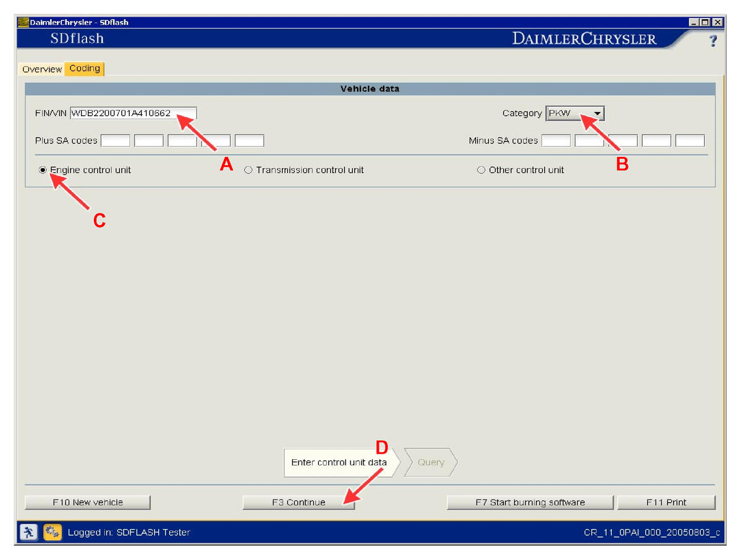
Task: Select the Coding tab
Action: (x=85, y=69)
